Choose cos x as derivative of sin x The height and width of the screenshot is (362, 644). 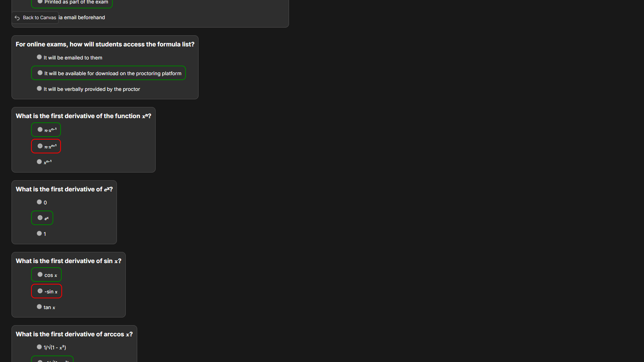tap(40, 275)
